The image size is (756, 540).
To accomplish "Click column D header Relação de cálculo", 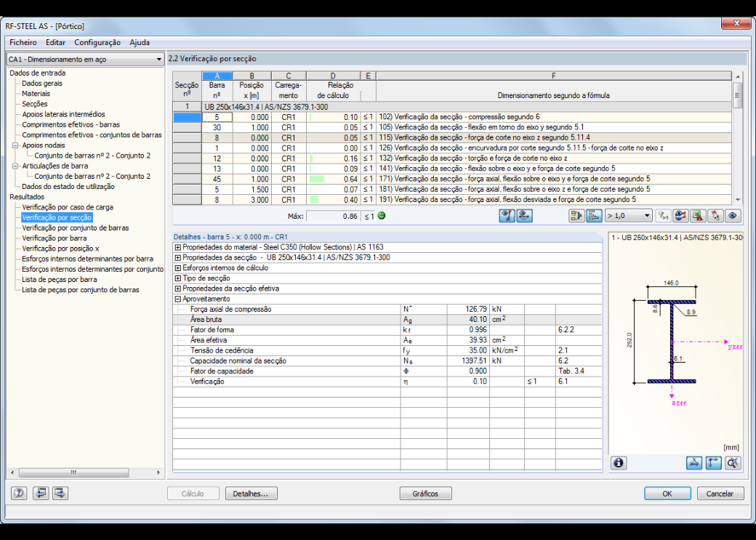I will [x=333, y=90].
